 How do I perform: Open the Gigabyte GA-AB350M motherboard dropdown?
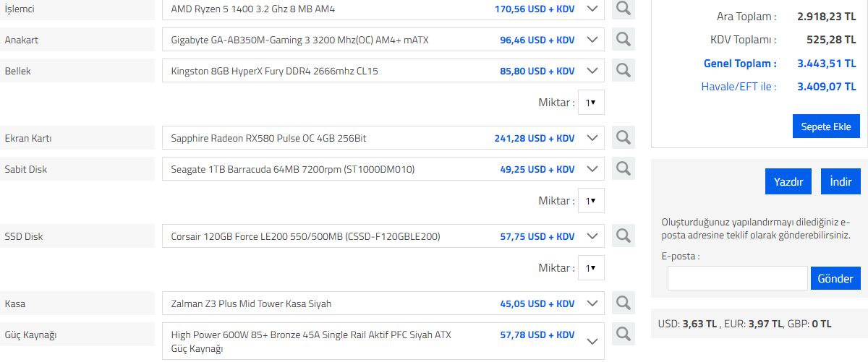(592, 40)
